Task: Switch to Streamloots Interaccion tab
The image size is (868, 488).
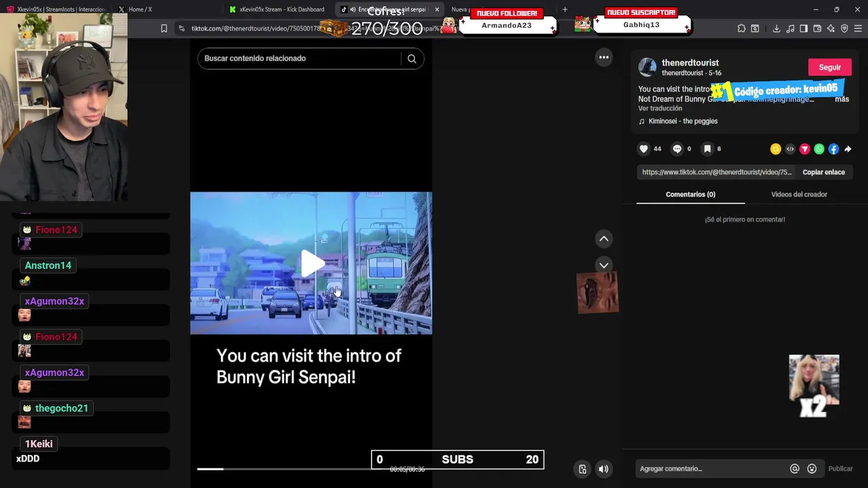Action: point(56,9)
